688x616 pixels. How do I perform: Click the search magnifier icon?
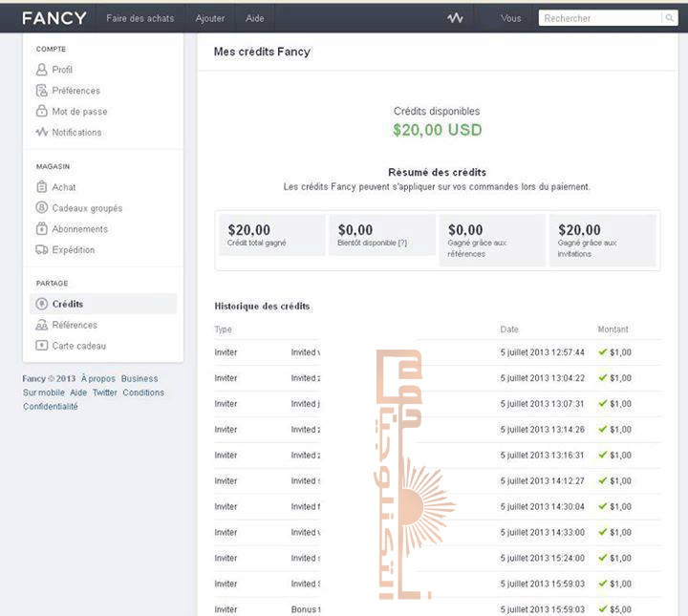pyautogui.click(x=669, y=18)
